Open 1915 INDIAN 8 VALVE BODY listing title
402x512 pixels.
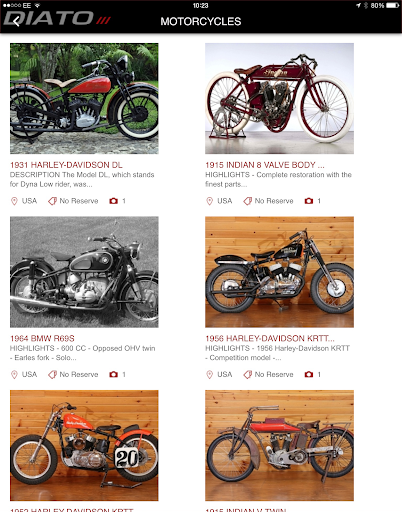[265, 165]
